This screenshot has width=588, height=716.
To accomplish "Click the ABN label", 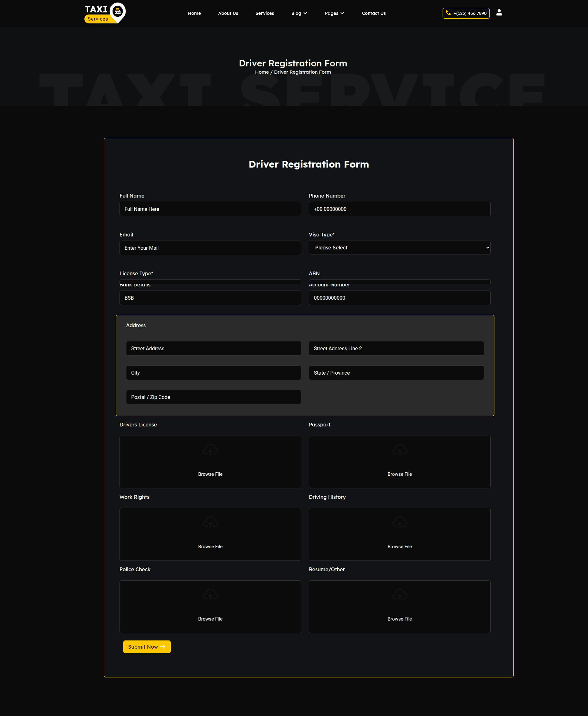I will (314, 273).
